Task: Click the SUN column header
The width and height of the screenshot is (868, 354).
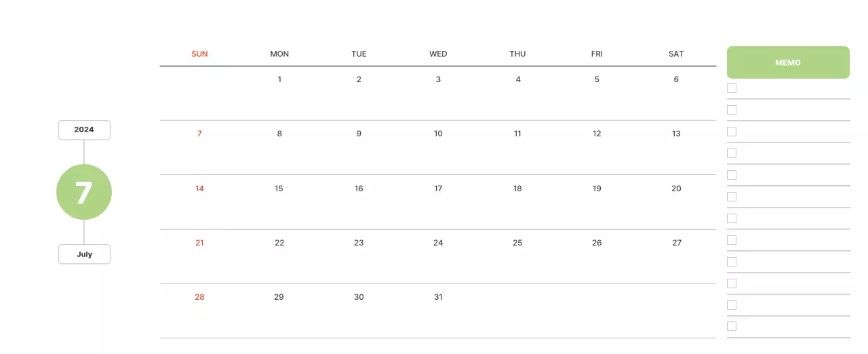Action: (199, 54)
